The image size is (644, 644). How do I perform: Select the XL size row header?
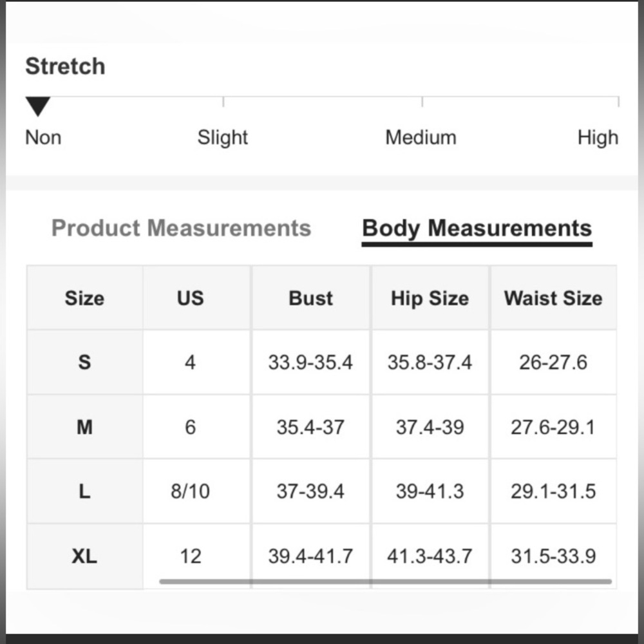coord(84,556)
